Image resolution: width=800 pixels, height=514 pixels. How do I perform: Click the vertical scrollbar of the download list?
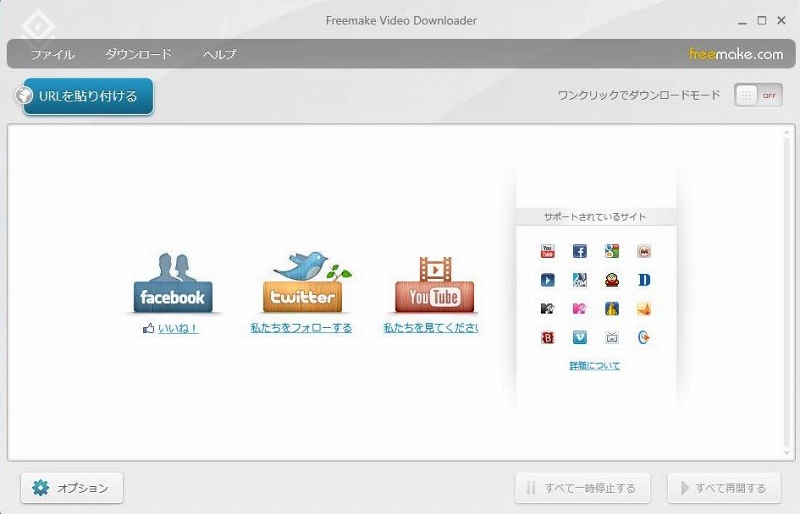[787, 292]
